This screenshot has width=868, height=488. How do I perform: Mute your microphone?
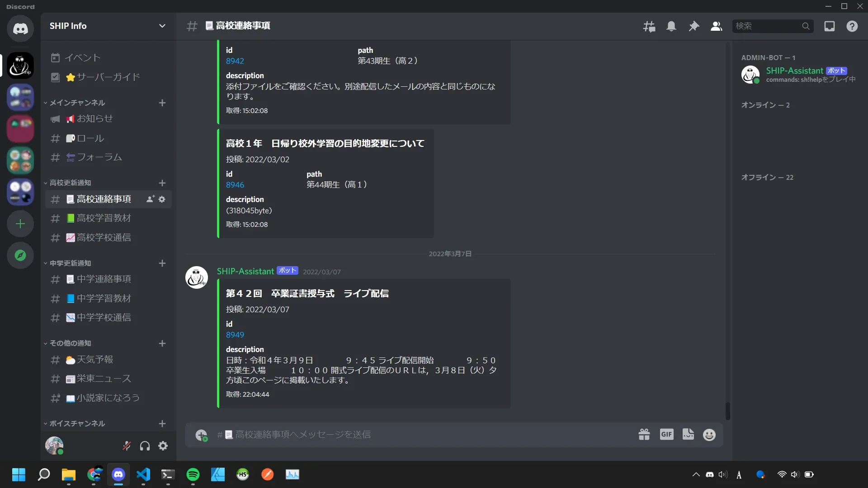(127, 446)
